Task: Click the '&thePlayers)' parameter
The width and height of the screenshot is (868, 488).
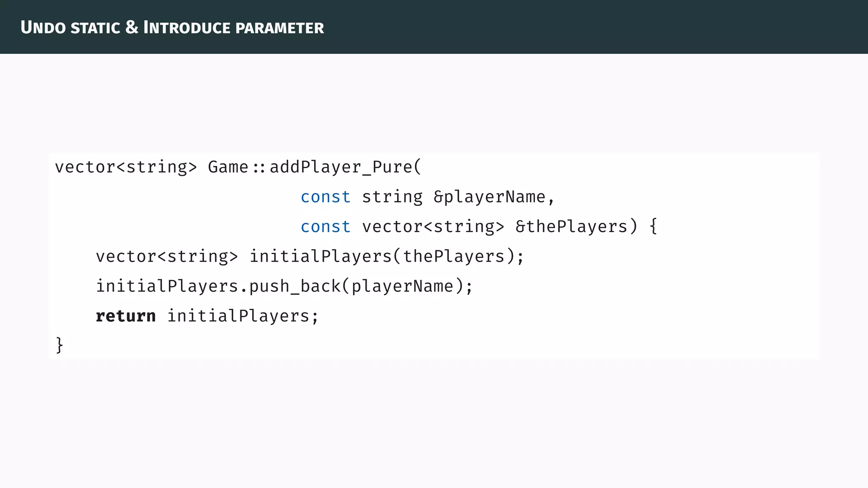Action: coord(576,227)
